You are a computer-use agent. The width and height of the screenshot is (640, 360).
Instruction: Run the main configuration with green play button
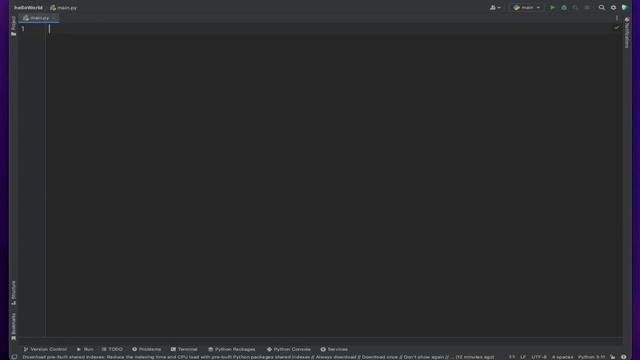click(552, 7)
